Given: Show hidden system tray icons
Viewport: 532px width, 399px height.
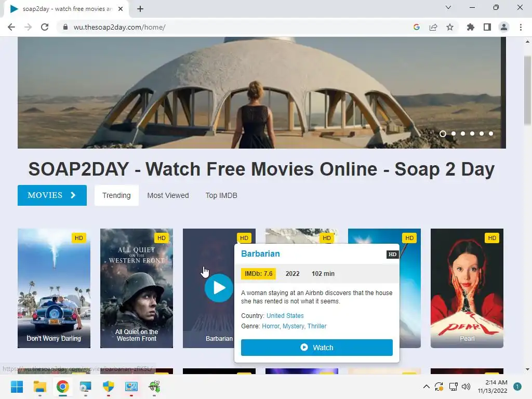Looking at the screenshot, I should coord(427,387).
